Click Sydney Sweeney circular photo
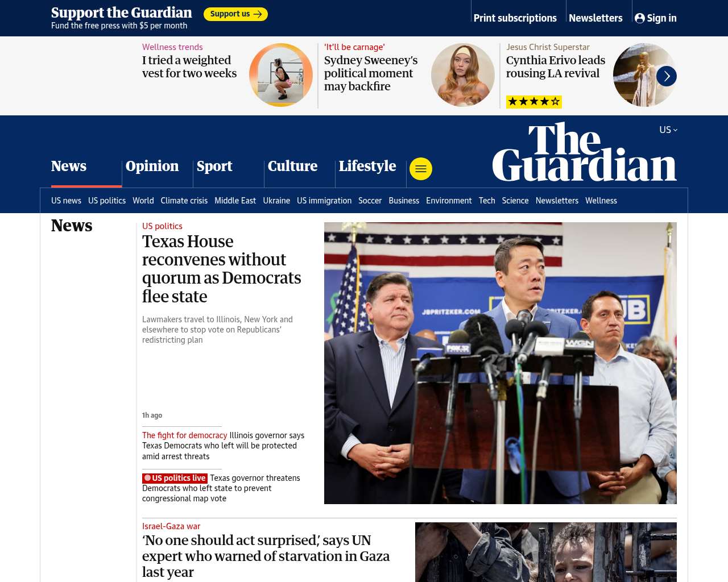This screenshot has width=728, height=582. [x=463, y=75]
